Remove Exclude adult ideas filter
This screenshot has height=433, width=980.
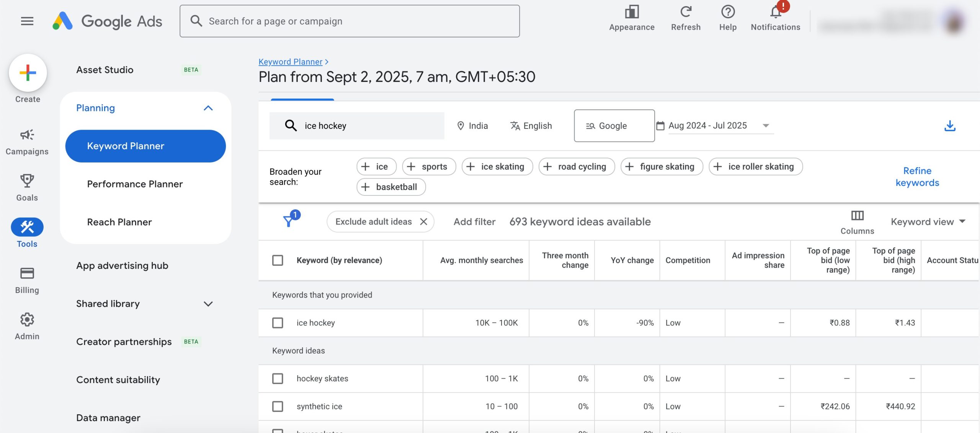coord(423,222)
